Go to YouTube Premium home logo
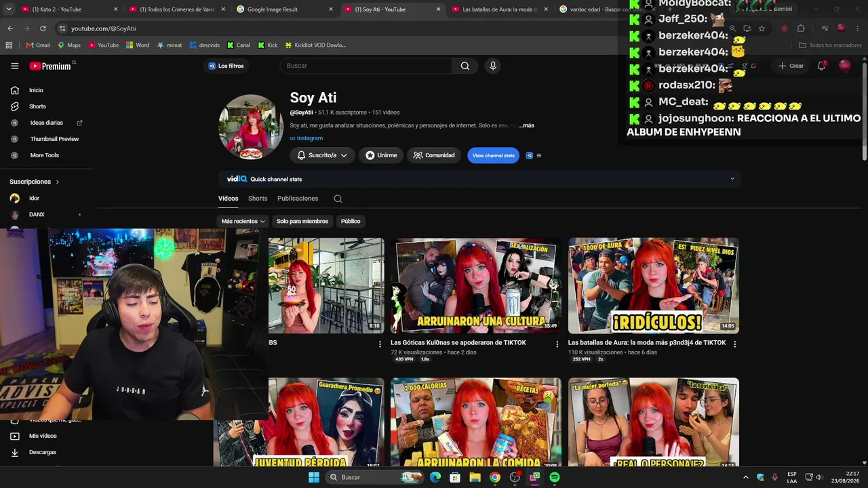This screenshot has width=868, height=488. 50,66
